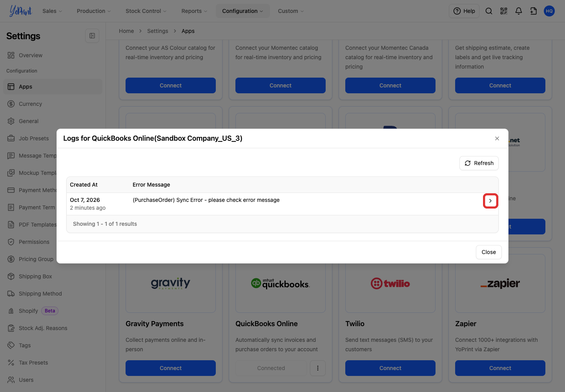
Task: Close the logs dialog with X icon
Action: tap(497, 138)
